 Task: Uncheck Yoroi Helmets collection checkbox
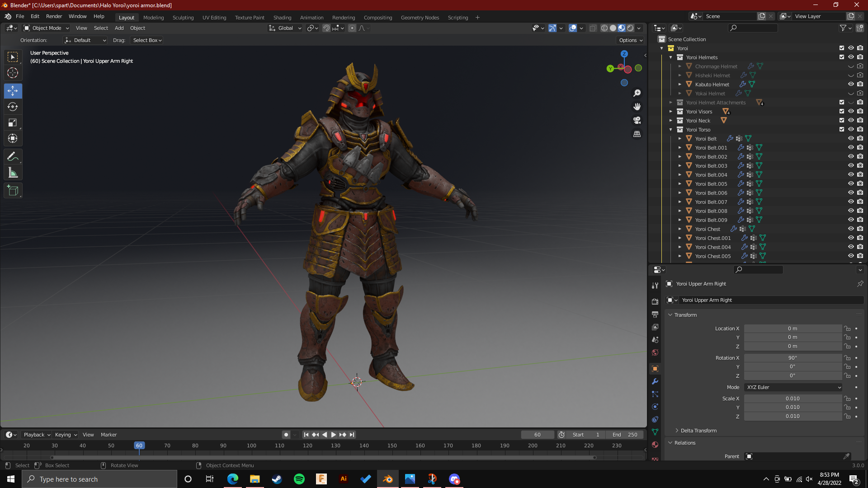pos(842,57)
